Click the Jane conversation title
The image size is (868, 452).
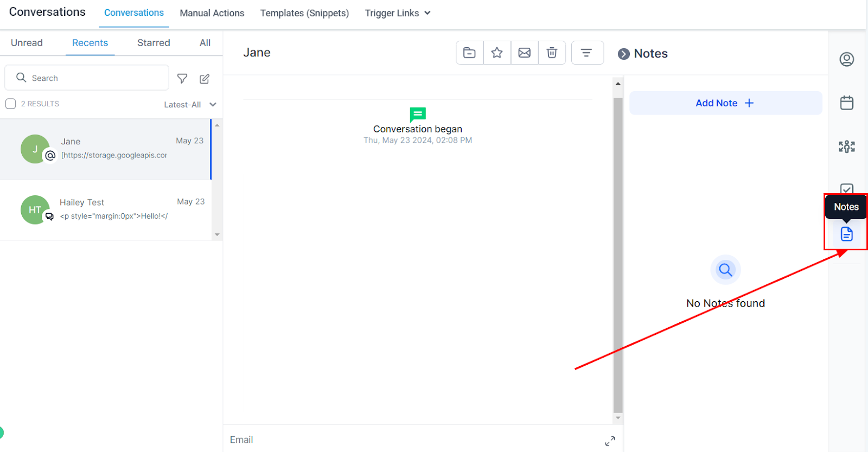coord(257,53)
